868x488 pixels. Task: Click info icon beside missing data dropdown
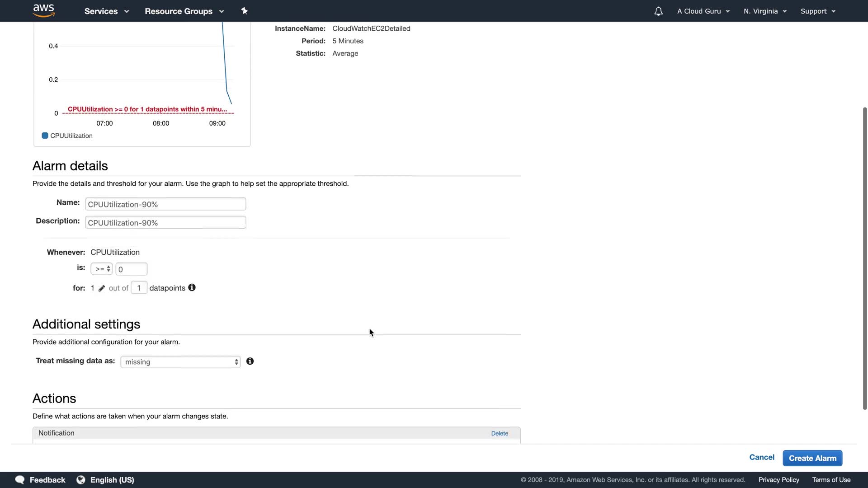click(250, 361)
